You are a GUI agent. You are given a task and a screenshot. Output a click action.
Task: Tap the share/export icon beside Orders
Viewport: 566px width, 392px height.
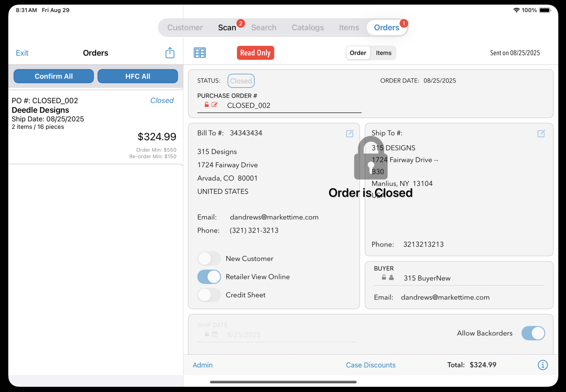[170, 53]
